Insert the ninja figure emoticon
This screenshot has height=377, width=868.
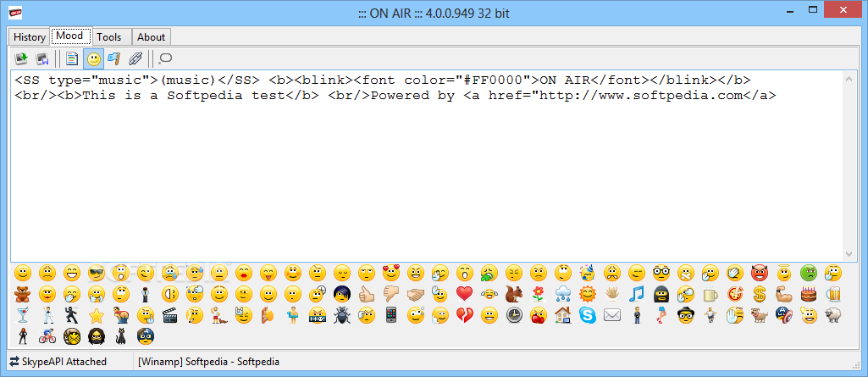71,315
